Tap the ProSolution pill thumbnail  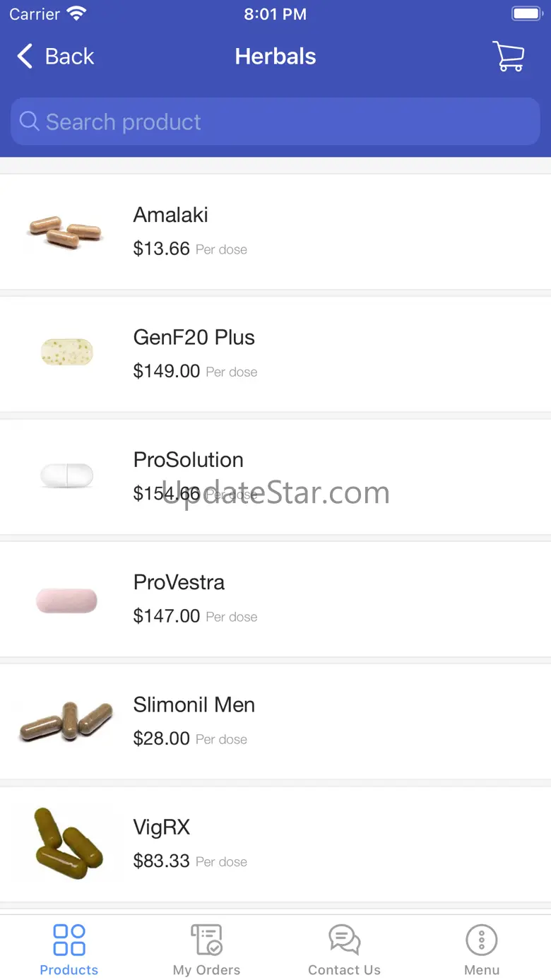66,476
